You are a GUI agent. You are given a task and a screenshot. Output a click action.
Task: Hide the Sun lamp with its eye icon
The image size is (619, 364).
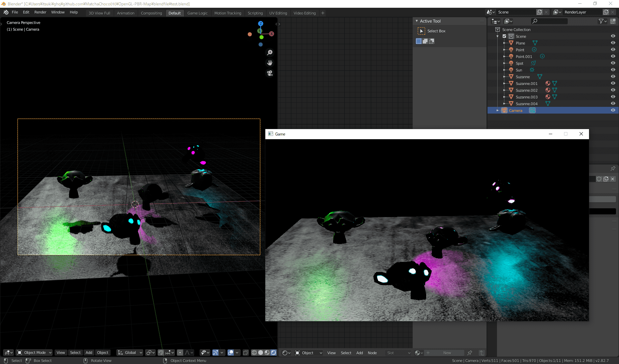[x=613, y=70]
